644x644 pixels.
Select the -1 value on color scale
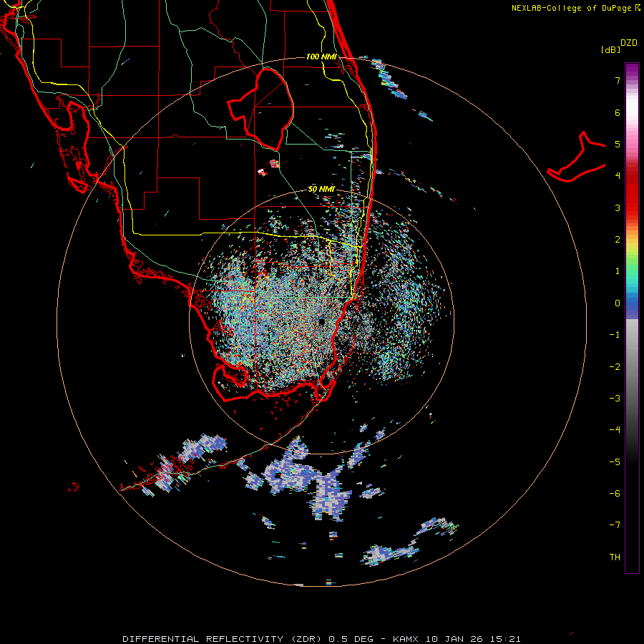pyautogui.click(x=615, y=335)
